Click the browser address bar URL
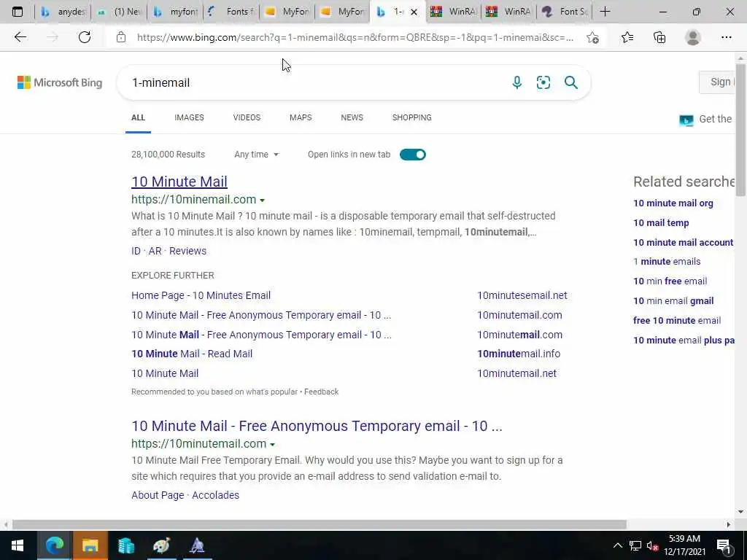 pos(355,37)
